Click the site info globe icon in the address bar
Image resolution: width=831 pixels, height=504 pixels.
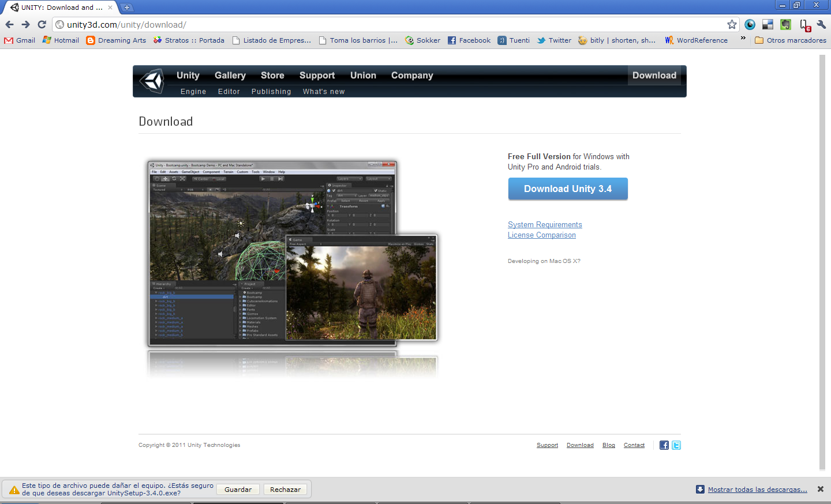point(59,25)
